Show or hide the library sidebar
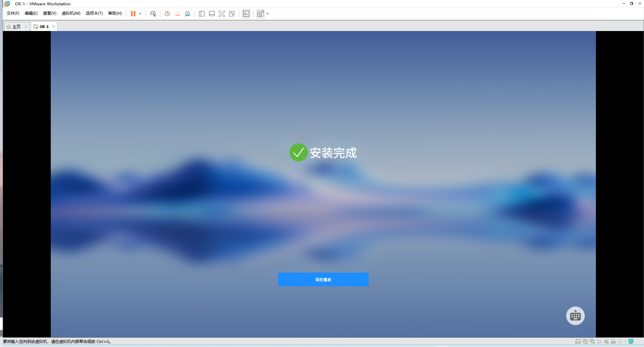 [202, 14]
